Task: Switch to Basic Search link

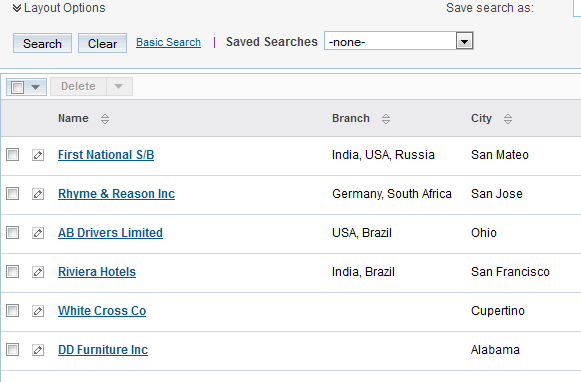Action: [x=169, y=42]
